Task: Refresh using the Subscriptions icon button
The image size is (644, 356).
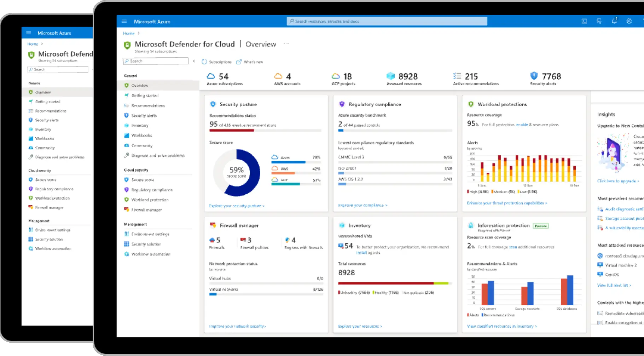Action: pos(204,62)
